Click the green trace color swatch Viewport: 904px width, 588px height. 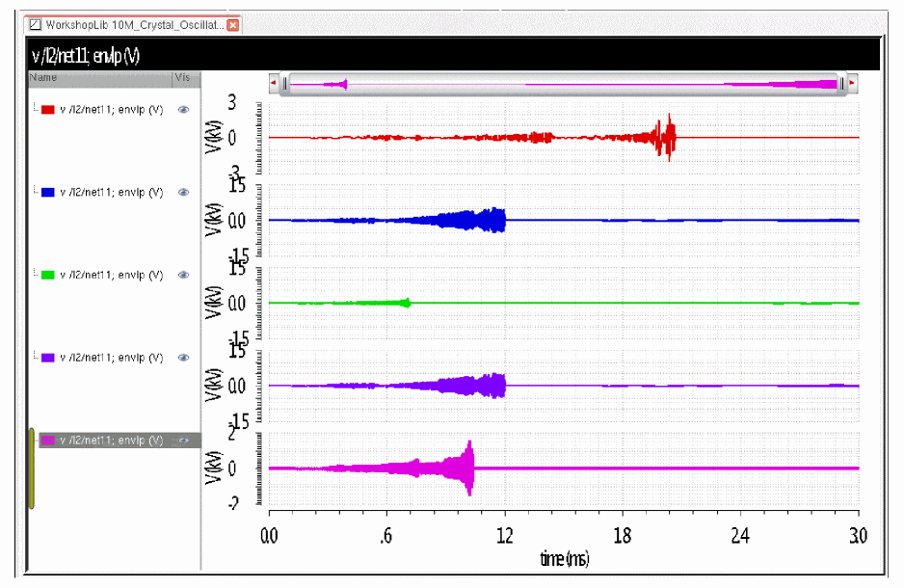point(48,275)
